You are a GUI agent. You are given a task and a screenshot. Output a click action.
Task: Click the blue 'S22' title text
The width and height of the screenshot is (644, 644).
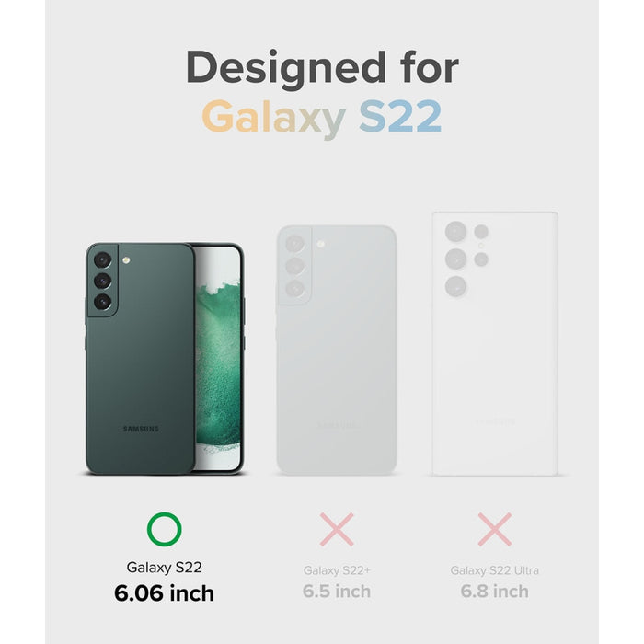(x=400, y=117)
